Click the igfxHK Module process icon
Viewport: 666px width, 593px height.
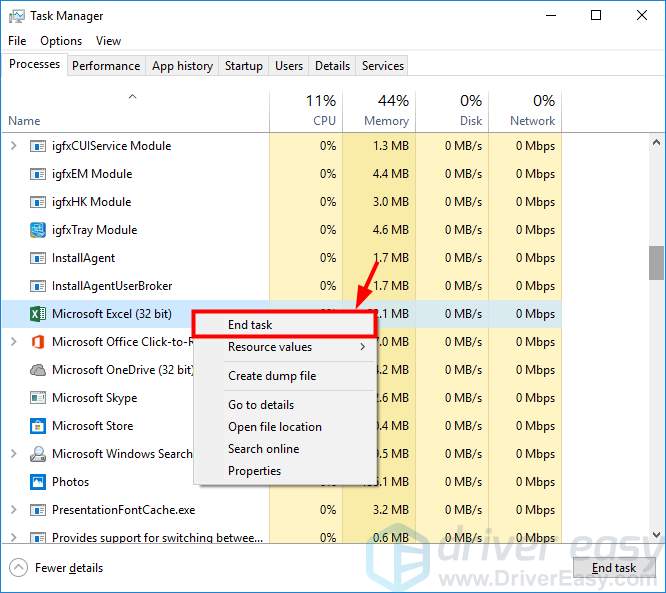pos(38,202)
